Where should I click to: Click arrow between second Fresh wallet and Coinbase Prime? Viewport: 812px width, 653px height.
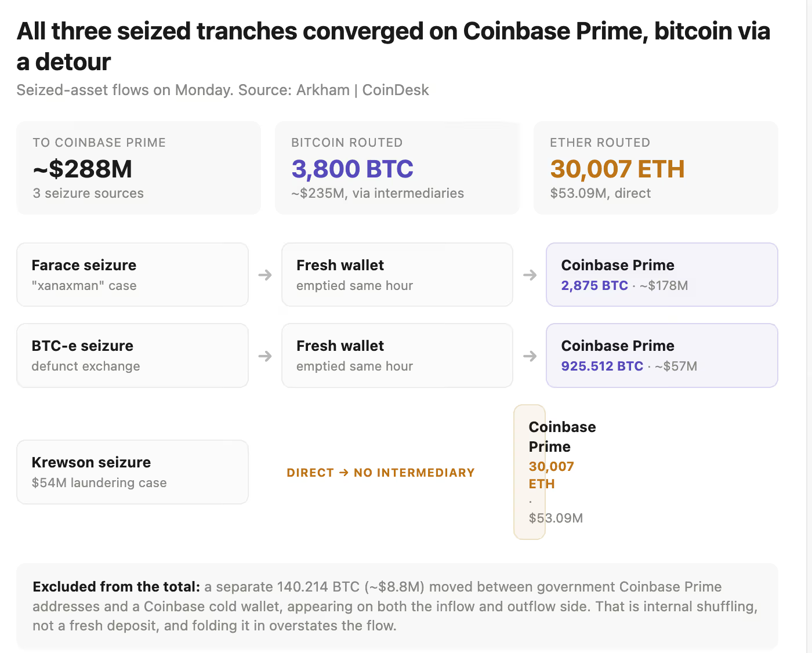[530, 355]
